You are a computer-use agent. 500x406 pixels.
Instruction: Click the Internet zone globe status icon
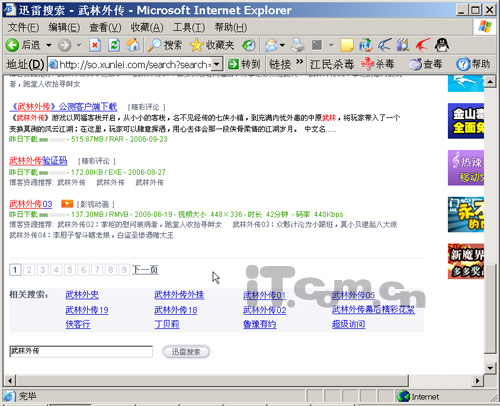pos(403,396)
